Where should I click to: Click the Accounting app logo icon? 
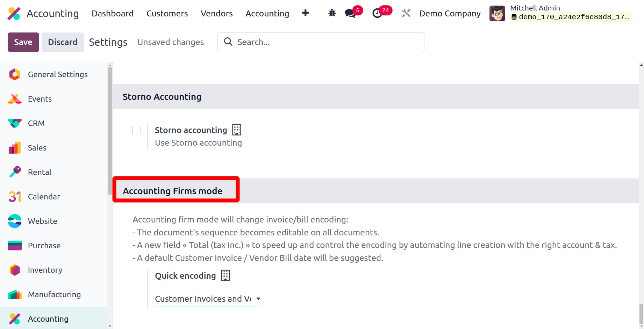coord(14,13)
